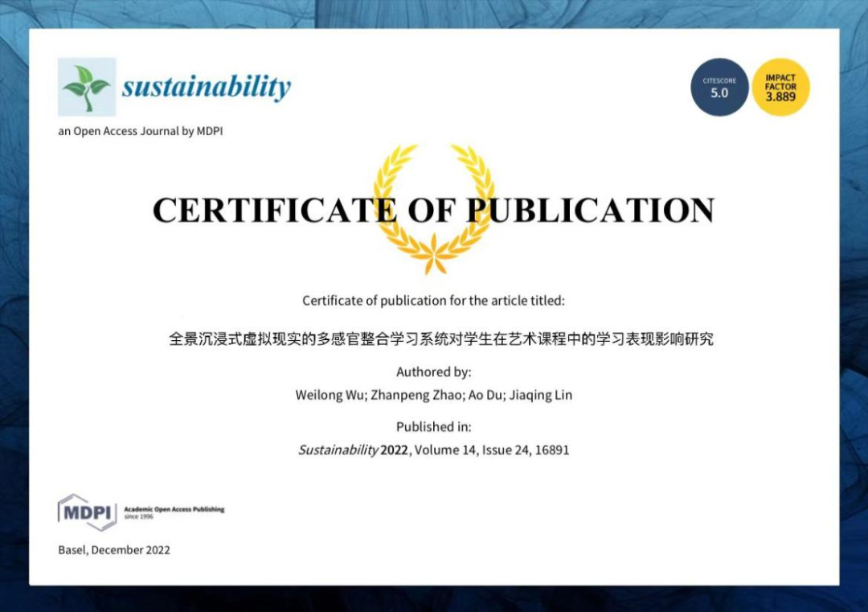This screenshot has width=868, height=612.
Task: Click the dark blue CiteScore 5.0 badge
Action: pyautogui.click(x=719, y=87)
